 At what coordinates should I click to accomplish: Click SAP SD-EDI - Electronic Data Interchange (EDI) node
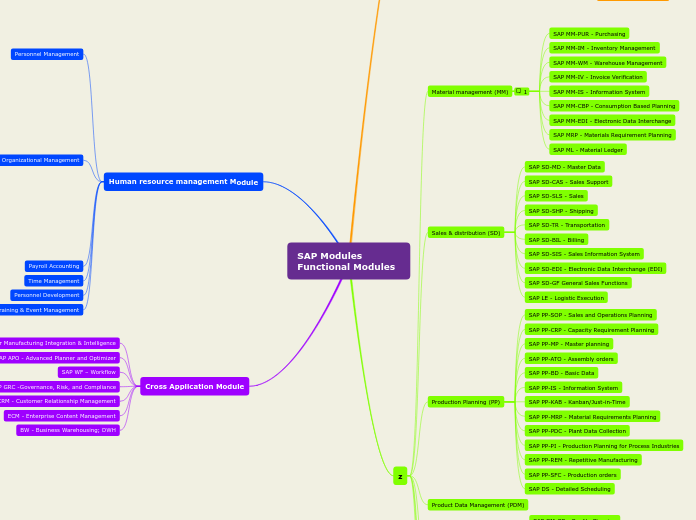(595, 269)
